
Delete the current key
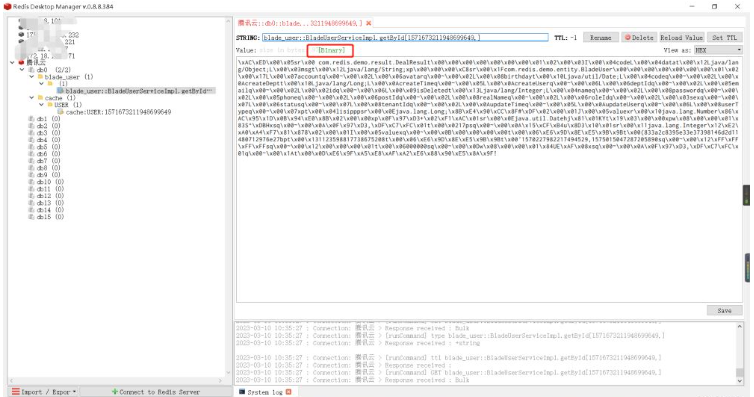pos(639,37)
